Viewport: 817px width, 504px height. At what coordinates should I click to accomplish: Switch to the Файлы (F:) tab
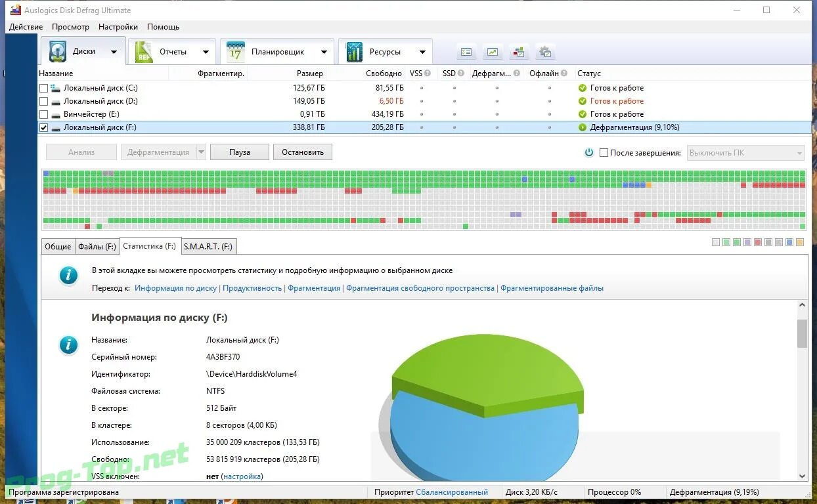pyautogui.click(x=97, y=247)
